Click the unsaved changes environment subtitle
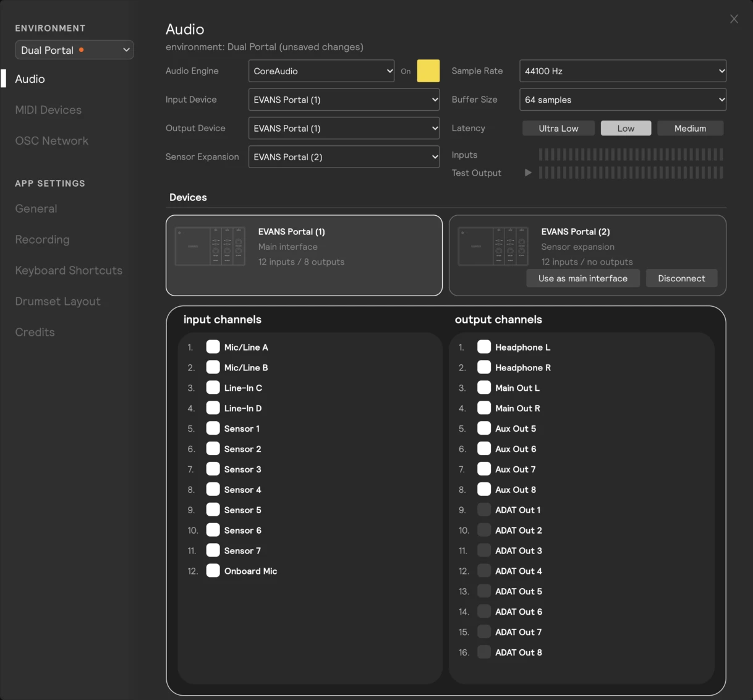 point(265,47)
